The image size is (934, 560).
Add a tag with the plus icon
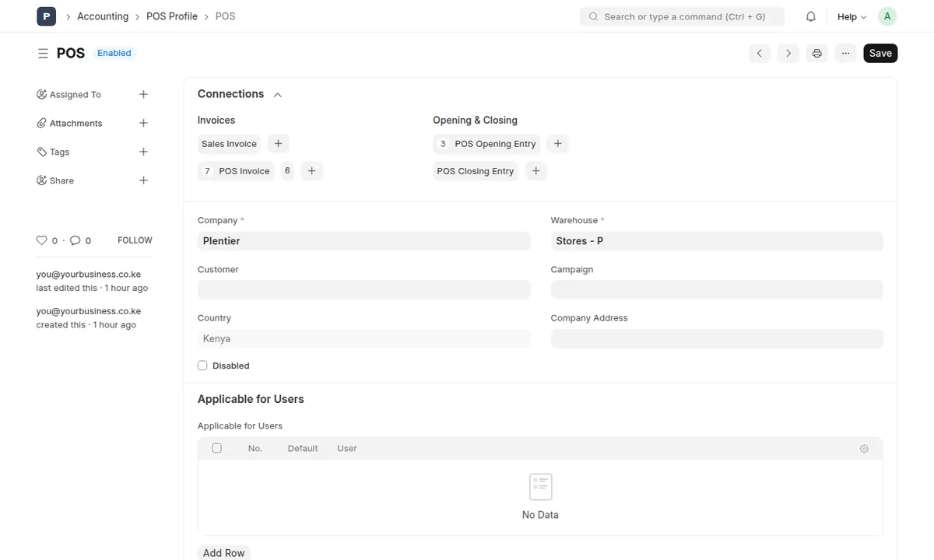click(x=143, y=152)
